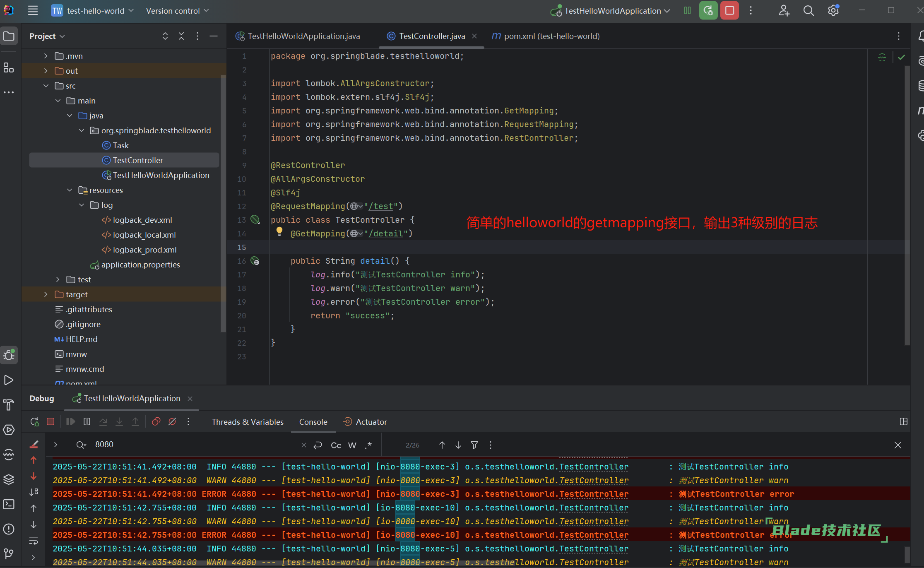Image resolution: width=924 pixels, height=568 pixels.
Task: Open the "/test" URL mapping link
Action: point(381,206)
